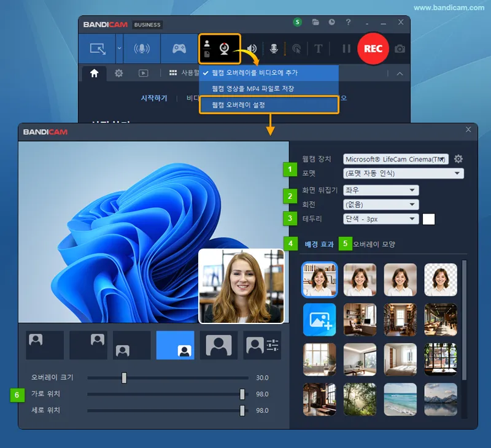Close the webcam overlay settings window
The height and width of the screenshot is (448, 491).
(468, 129)
